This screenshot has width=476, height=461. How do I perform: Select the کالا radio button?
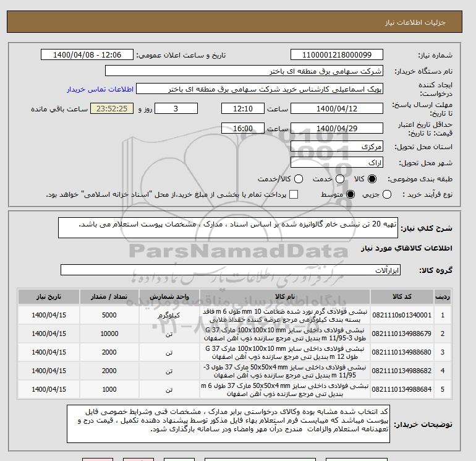click(372, 179)
